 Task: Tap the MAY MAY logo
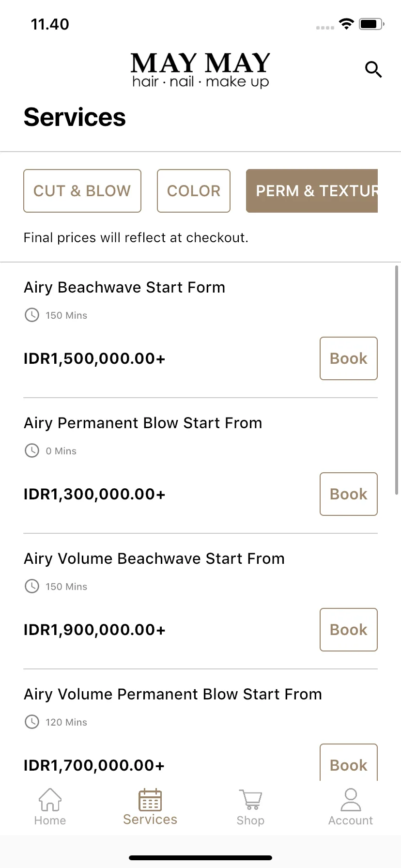200,71
